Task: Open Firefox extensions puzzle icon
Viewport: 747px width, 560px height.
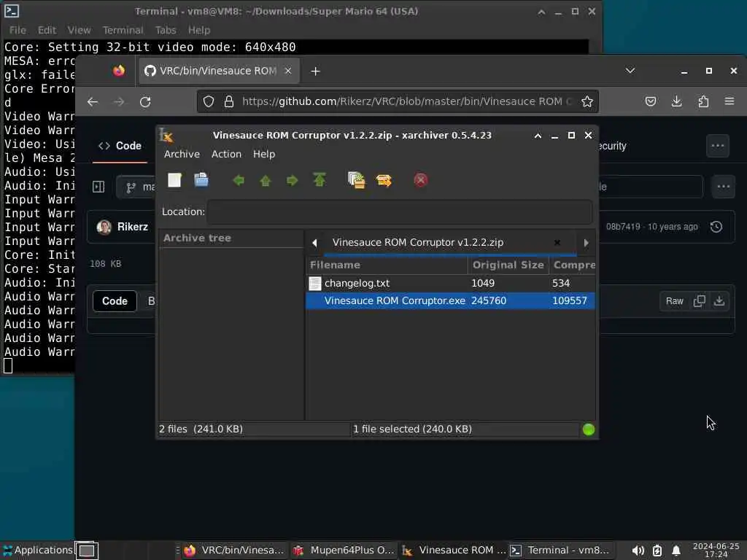Action: click(703, 101)
